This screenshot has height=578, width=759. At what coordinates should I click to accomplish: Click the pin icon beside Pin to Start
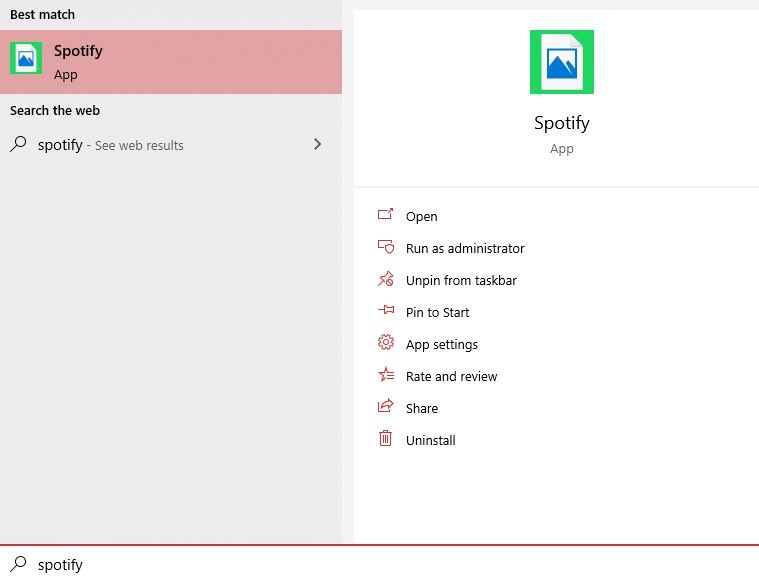[386, 310]
